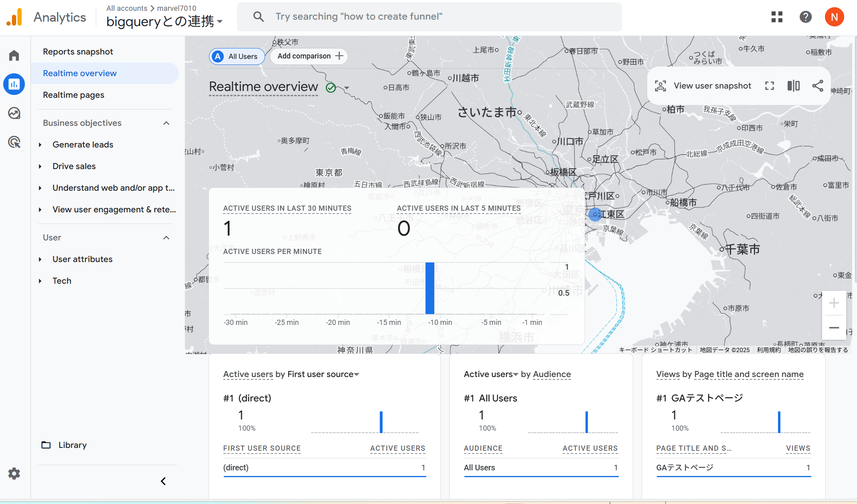
Task: Expand View user engagement & retention
Action: click(40, 210)
